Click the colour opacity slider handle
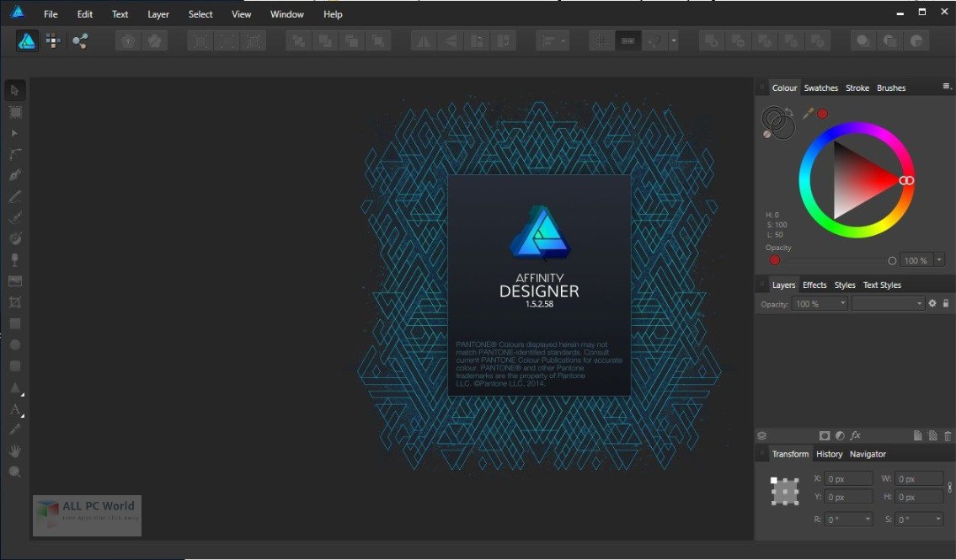 (x=892, y=261)
